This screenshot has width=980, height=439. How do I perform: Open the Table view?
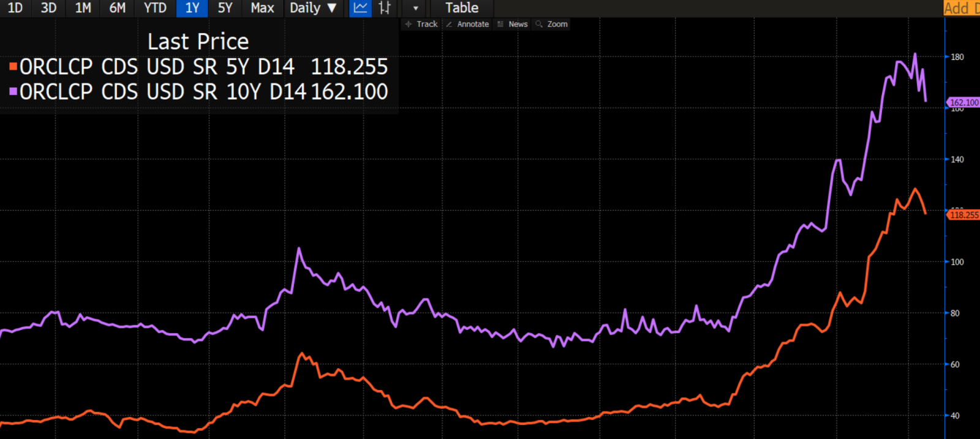click(x=462, y=8)
